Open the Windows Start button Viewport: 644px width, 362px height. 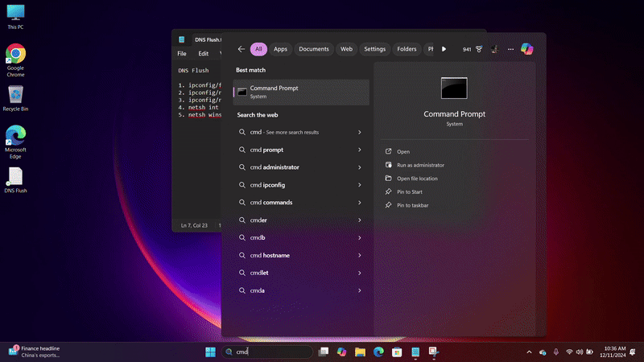click(x=210, y=352)
